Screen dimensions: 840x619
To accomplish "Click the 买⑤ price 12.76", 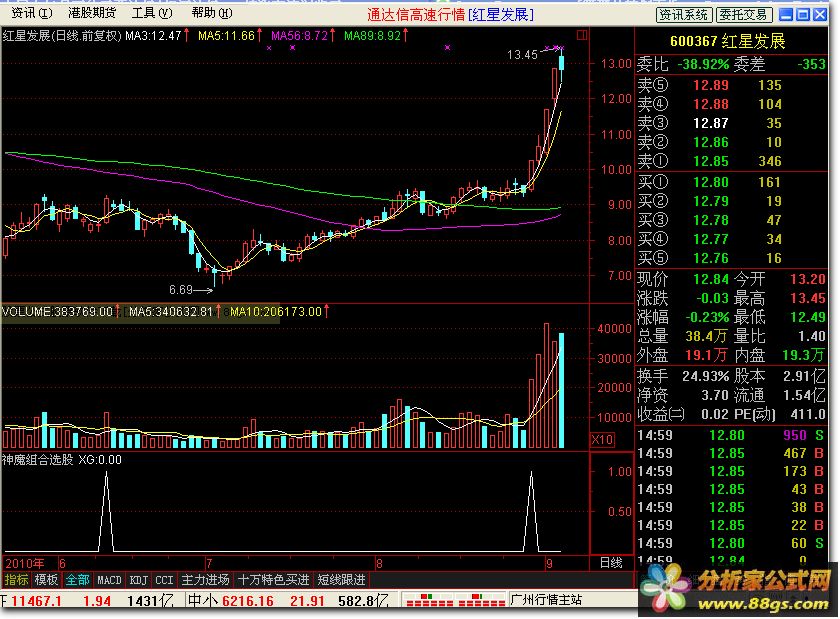I will pyautogui.click(x=711, y=258).
